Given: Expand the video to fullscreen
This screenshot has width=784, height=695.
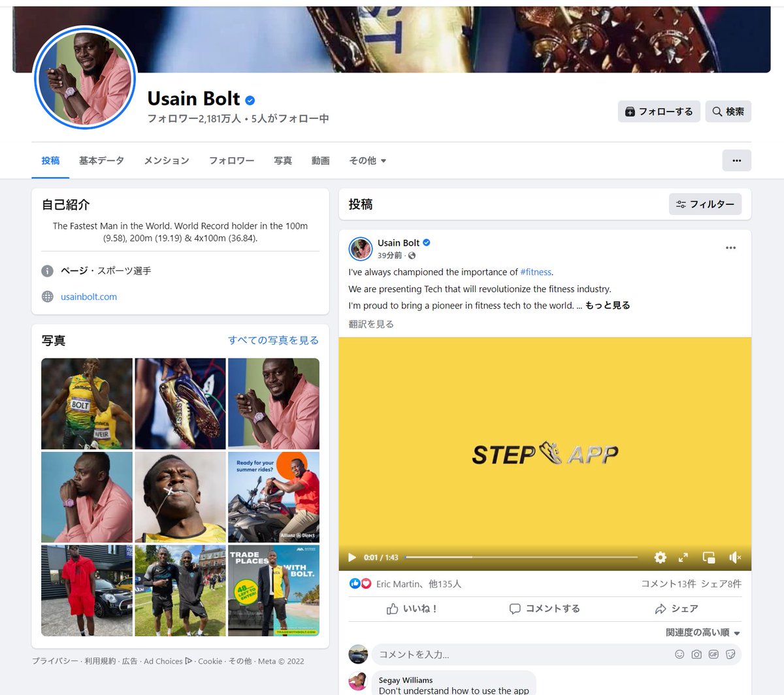Looking at the screenshot, I should [683, 557].
